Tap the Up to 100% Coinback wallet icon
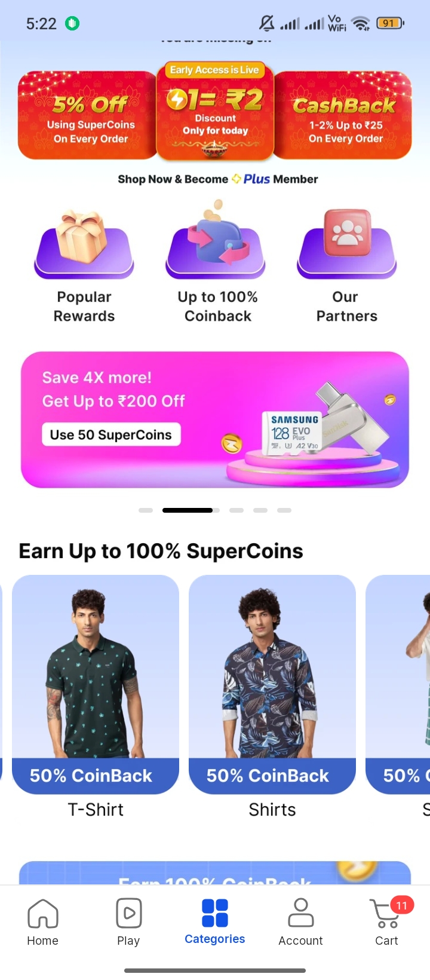Viewport: 430px width, 980px height. [216, 241]
